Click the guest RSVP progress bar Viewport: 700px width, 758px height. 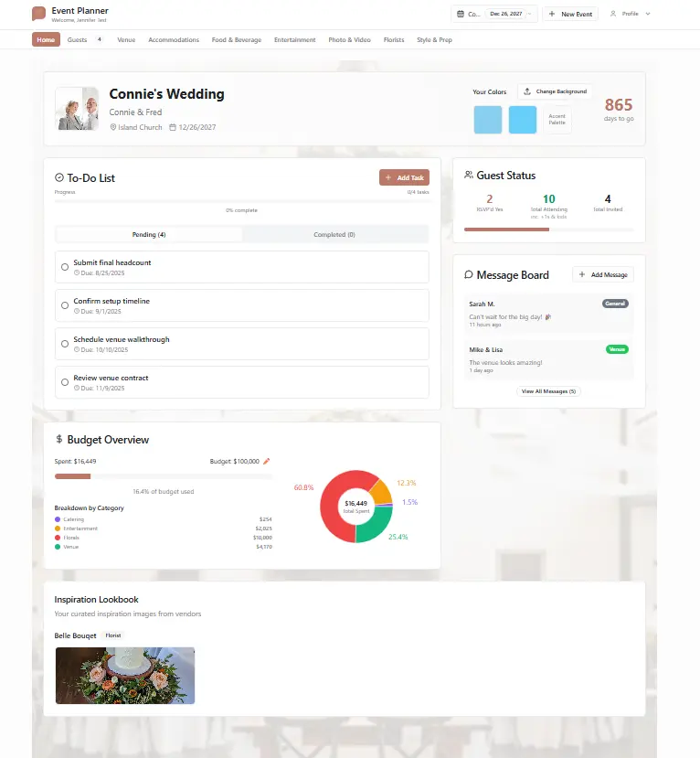point(549,230)
